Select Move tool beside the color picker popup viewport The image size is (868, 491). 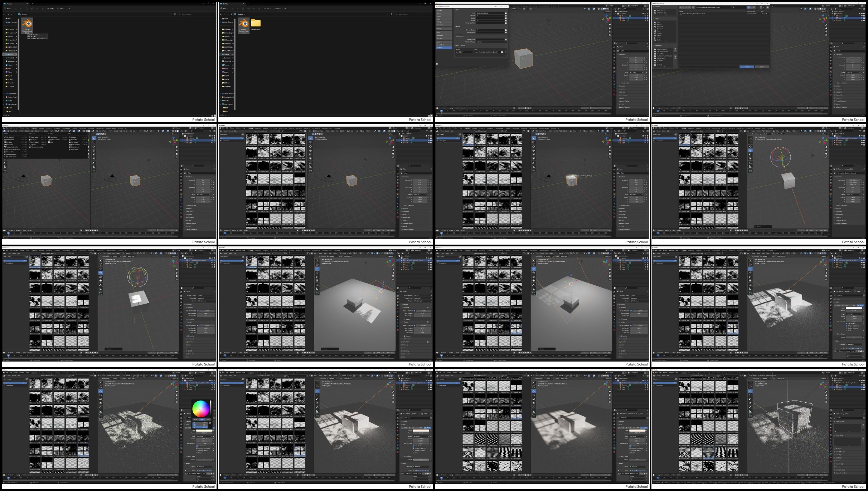click(101, 391)
